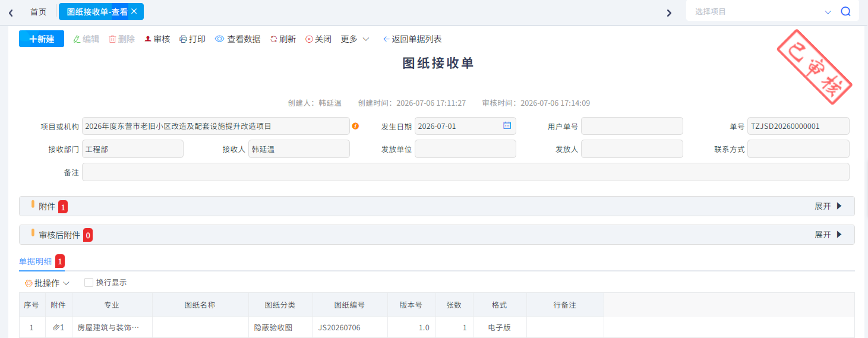Viewport: 868px width, 338px height.
Task: Click the 审核 audit toolbar item
Action: 157,39
